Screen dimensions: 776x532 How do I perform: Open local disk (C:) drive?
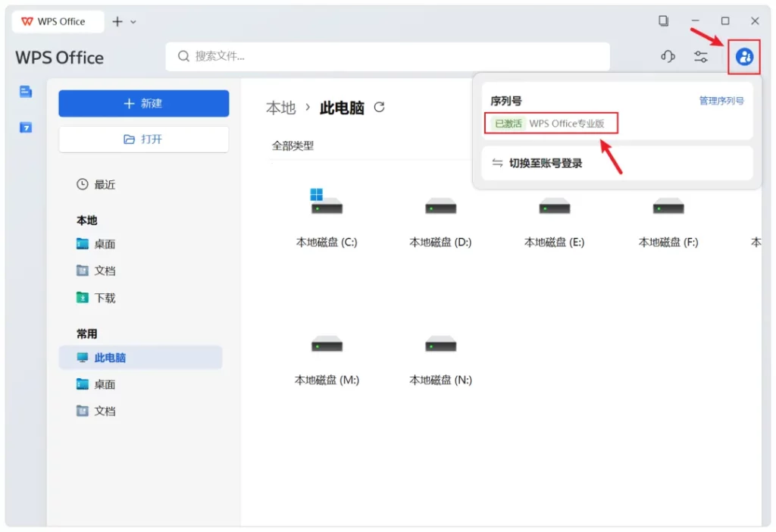[326, 218]
